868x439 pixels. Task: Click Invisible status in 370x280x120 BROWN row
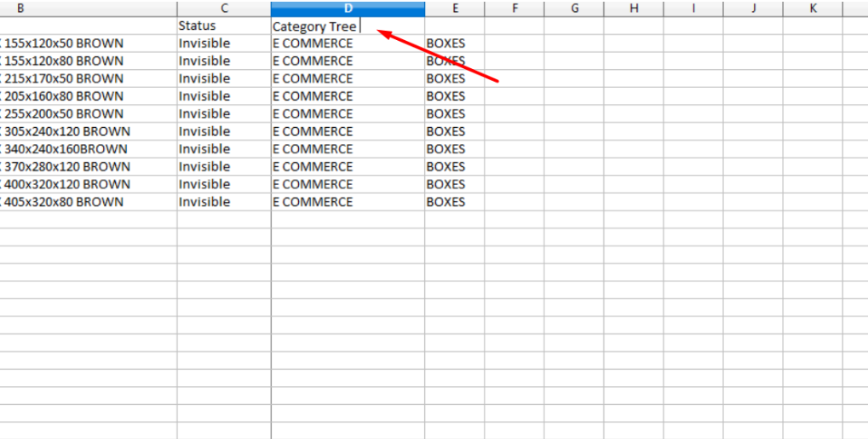click(x=204, y=167)
